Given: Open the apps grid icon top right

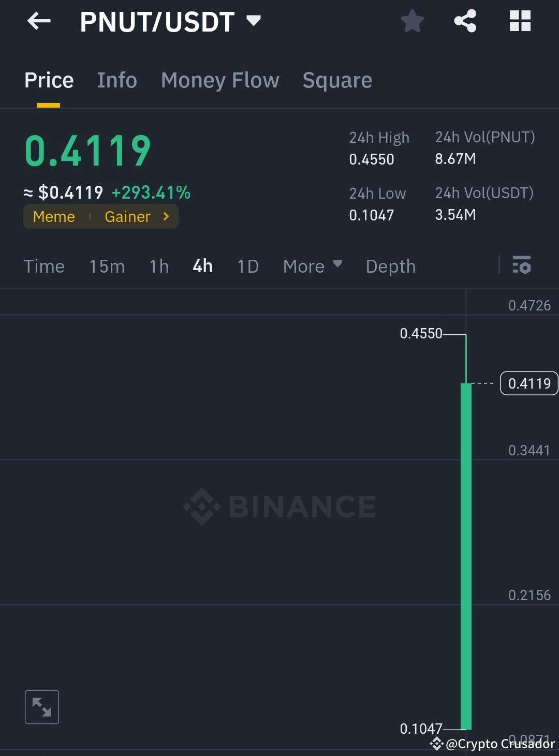Looking at the screenshot, I should pyautogui.click(x=519, y=21).
